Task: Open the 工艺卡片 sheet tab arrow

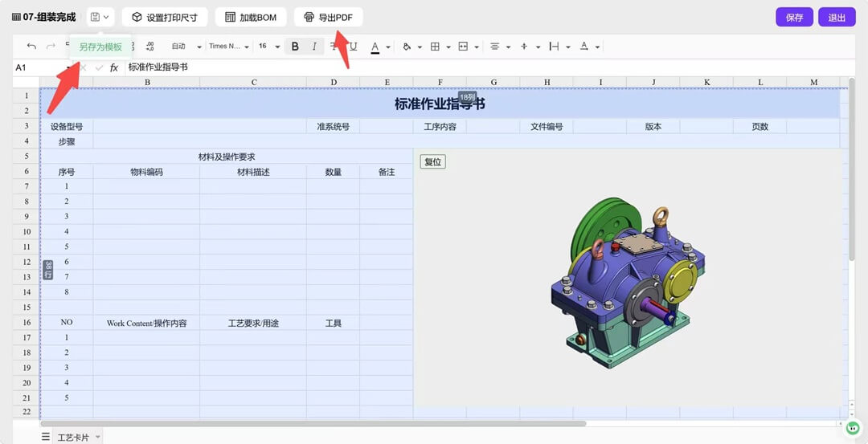Action: tap(97, 438)
